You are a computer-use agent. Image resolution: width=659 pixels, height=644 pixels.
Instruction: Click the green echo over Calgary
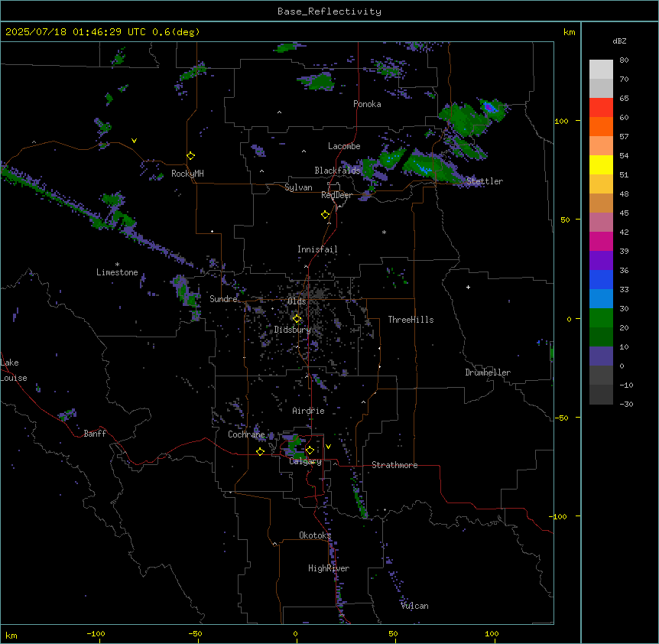(x=297, y=448)
